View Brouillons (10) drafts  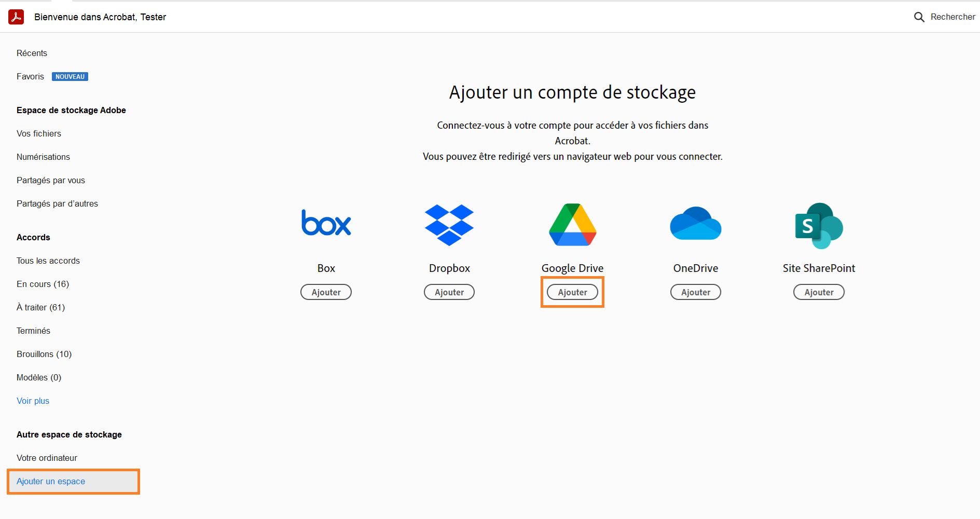pyautogui.click(x=44, y=353)
